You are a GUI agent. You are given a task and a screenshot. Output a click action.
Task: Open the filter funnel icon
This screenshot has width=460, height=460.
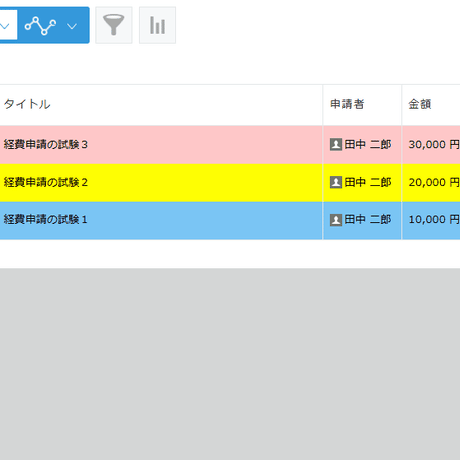pyautogui.click(x=114, y=25)
